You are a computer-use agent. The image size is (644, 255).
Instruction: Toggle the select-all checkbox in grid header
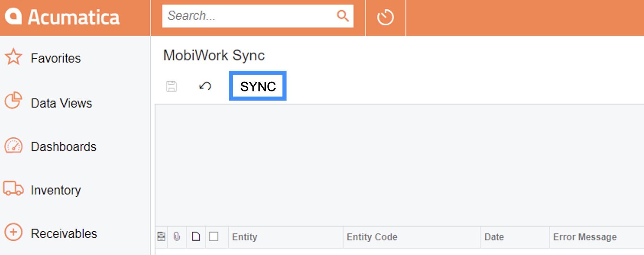[x=214, y=237]
